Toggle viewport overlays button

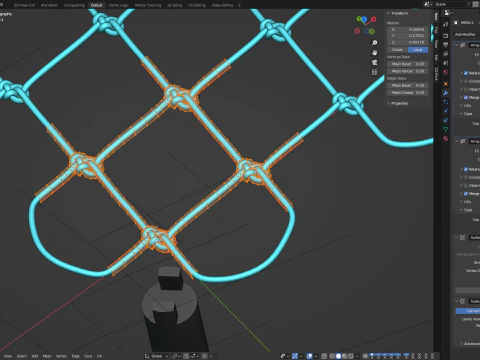click(310, 356)
